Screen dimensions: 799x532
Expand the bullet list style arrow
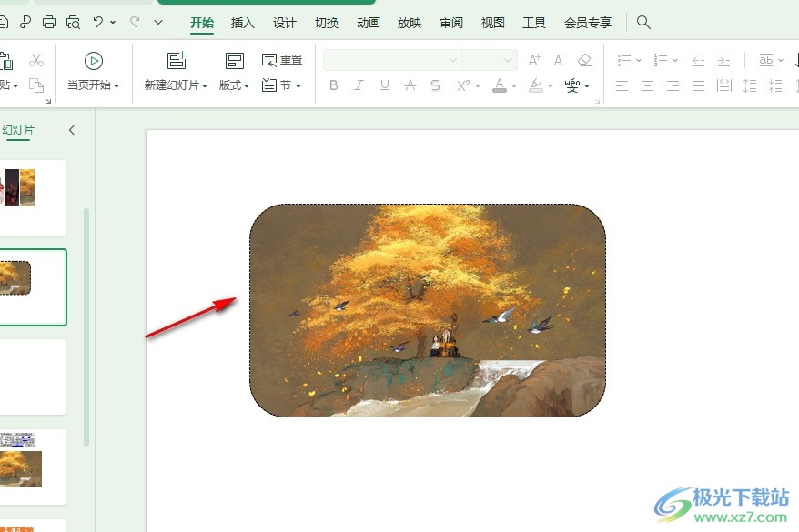[x=639, y=61]
